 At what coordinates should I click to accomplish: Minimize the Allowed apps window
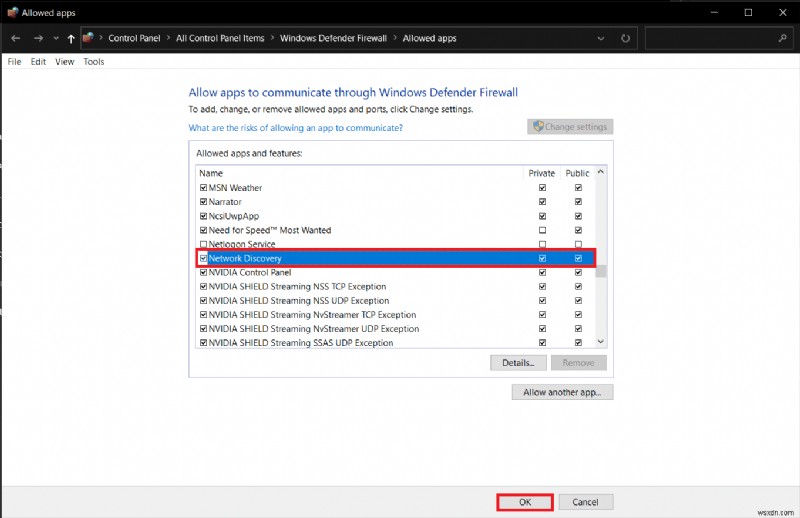714,13
